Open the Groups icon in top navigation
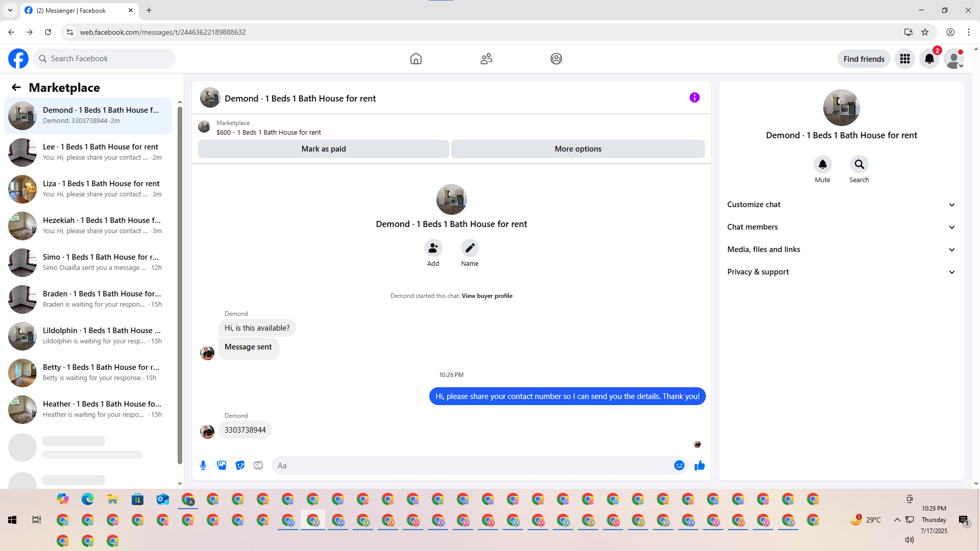The height and width of the screenshot is (551, 980). coord(556,59)
